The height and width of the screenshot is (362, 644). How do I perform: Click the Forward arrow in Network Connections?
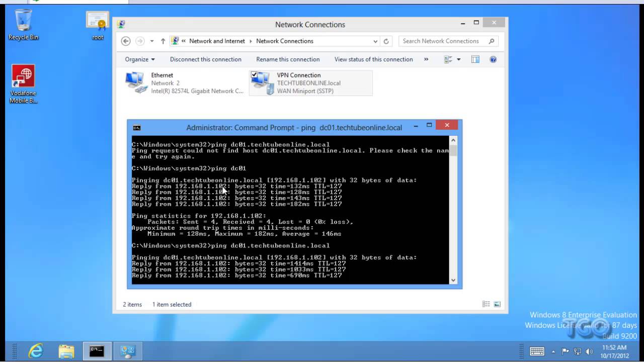[140, 41]
